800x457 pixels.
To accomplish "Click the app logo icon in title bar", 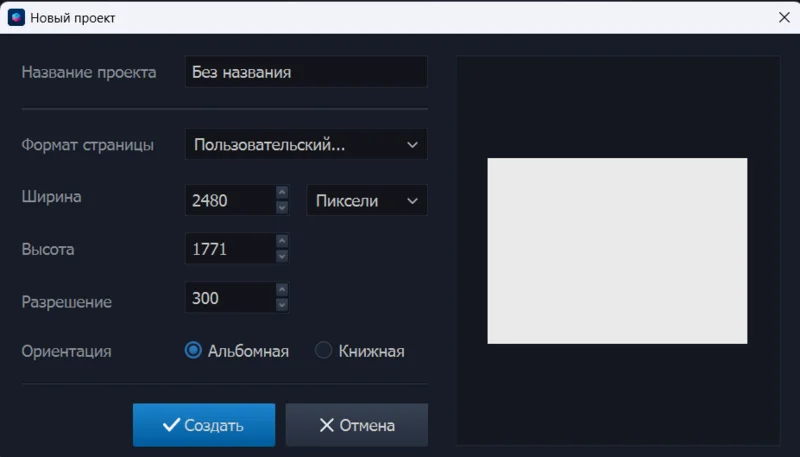I will (x=16, y=17).
